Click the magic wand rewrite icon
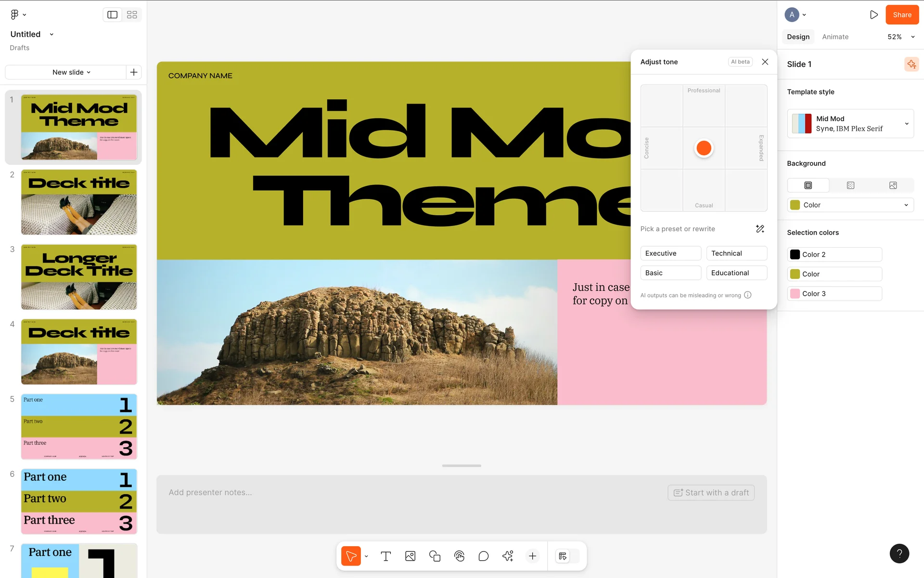This screenshot has width=924, height=578. pyautogui.click(x=760, y=229)
